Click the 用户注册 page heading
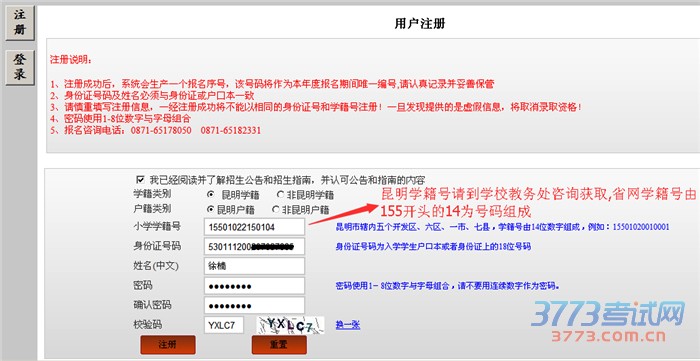The width and height of the screenshot is (700, 361). 420,24
